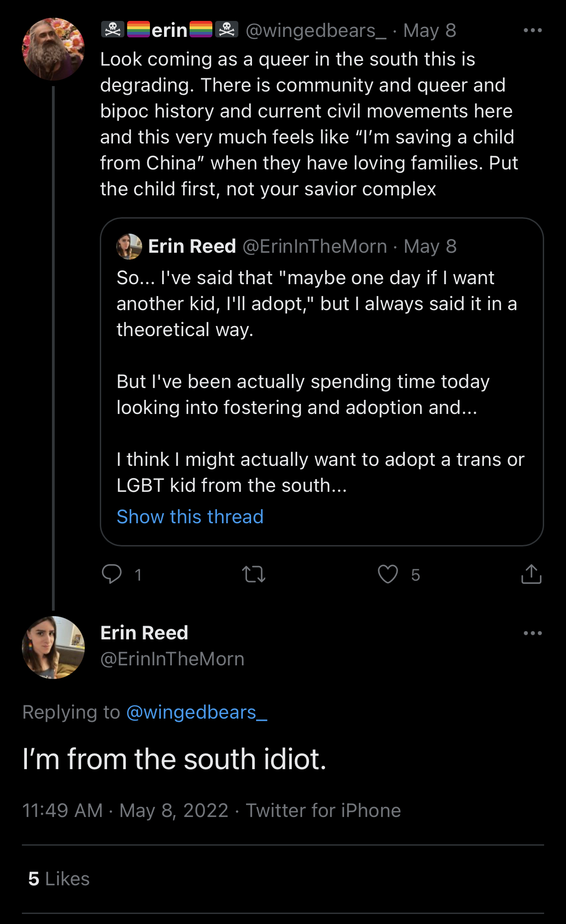Click the "11:49 AM · May 8, 2022" timestamp
This screenshot has width=566, height=924.
tap(125, 811)
